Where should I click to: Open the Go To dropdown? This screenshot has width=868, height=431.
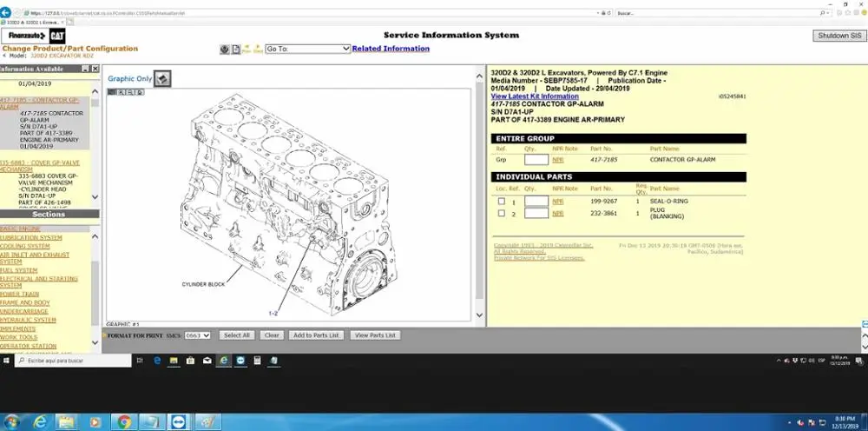tap(308, 49)
